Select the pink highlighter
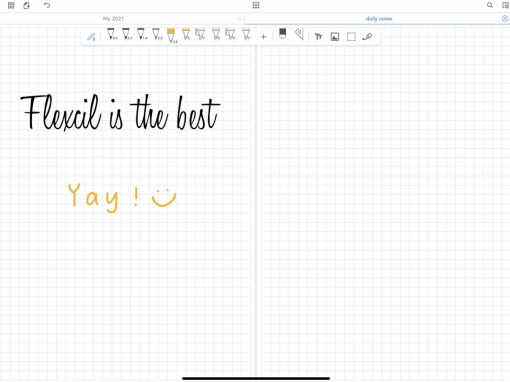Viewport: 510px width, 382px height. 216,34
